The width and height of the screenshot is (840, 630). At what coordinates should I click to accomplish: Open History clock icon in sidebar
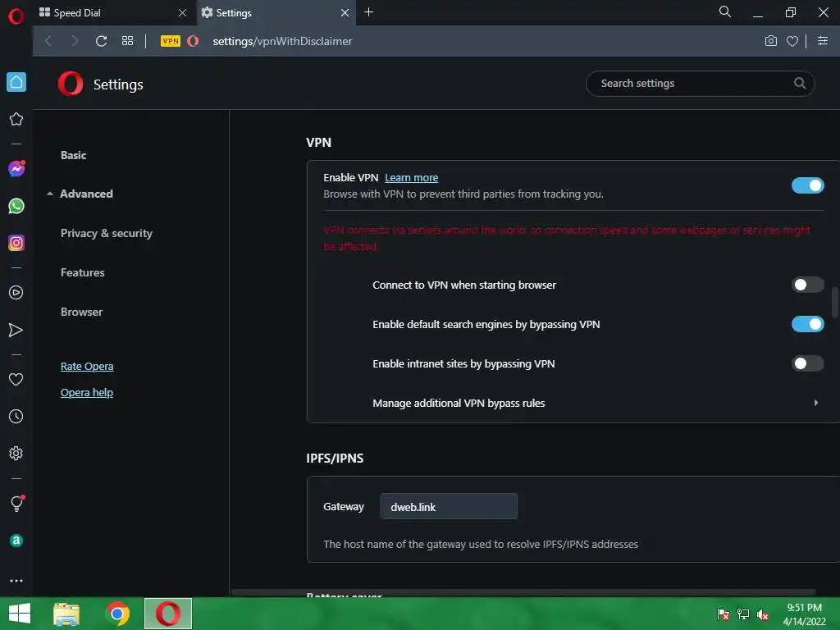(16, 416)
